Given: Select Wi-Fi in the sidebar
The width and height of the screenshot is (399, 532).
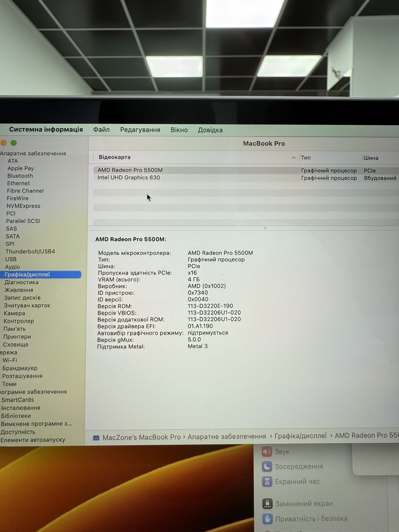Looking at the screenshot, I should tap(10, 360).
